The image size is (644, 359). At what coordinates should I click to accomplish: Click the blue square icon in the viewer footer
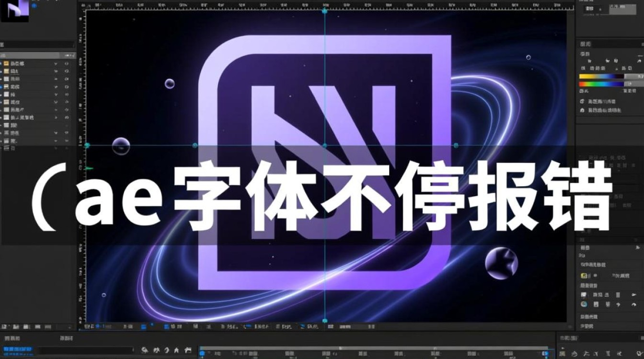tap(143, 326)
